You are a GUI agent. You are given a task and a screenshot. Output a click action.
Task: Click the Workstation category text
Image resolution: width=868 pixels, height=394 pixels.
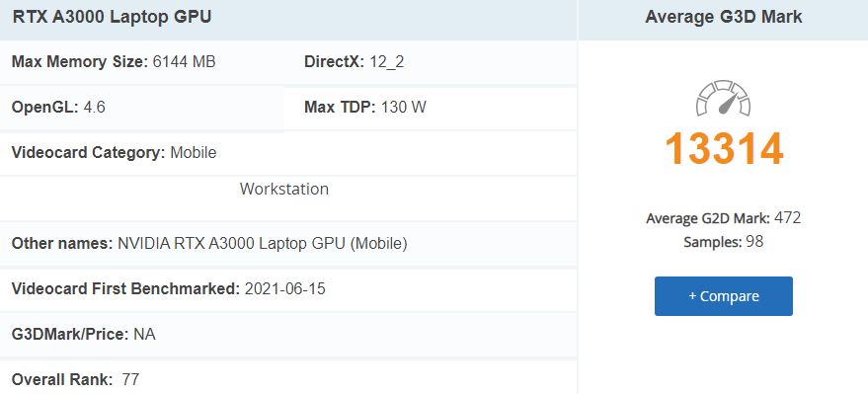[x=284, y=189]
